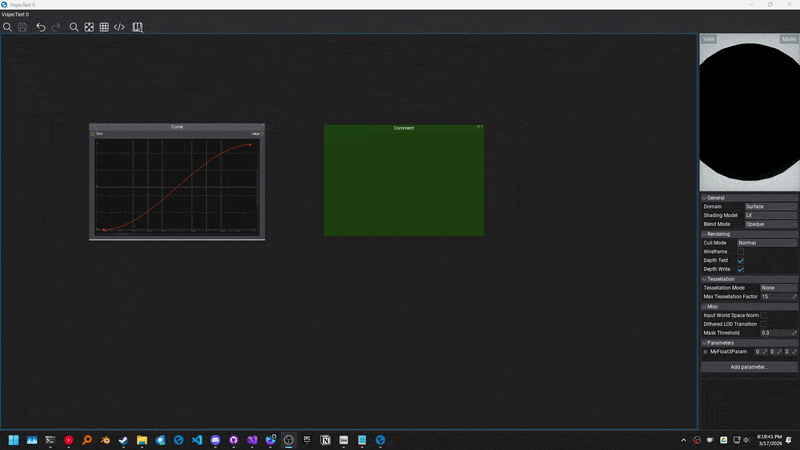Click the material preview sphere thumbnail

pyautogui.click(x=749, y=113)
